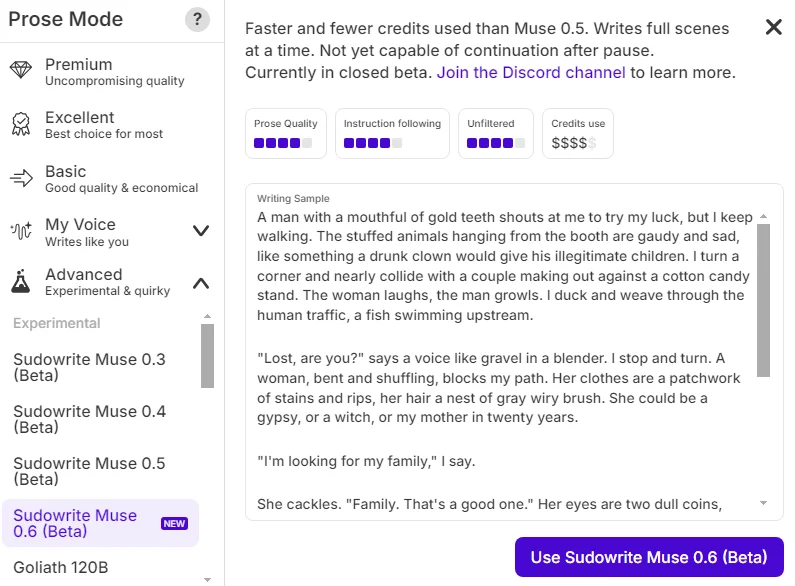Collapse the Advanced section chevron
Screen dimensions: 795x586
[x=201, y=283]
